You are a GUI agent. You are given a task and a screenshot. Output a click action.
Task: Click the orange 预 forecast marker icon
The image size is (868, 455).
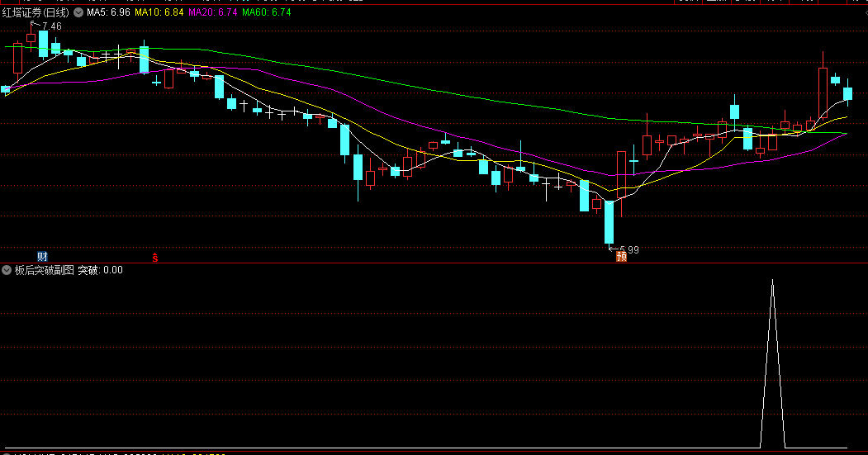tap(622, 256)
